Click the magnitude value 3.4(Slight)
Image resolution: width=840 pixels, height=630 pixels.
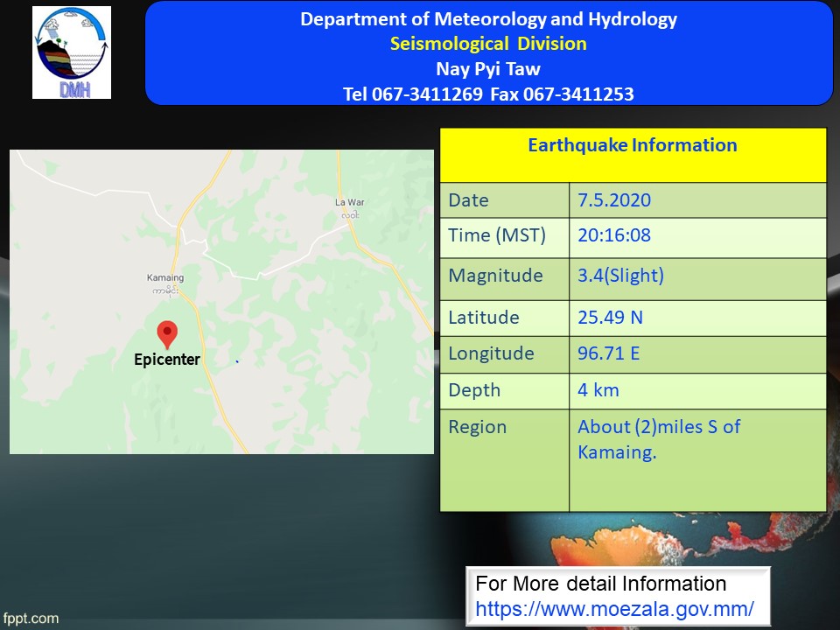pyautogui.click(x=620, y=276)
